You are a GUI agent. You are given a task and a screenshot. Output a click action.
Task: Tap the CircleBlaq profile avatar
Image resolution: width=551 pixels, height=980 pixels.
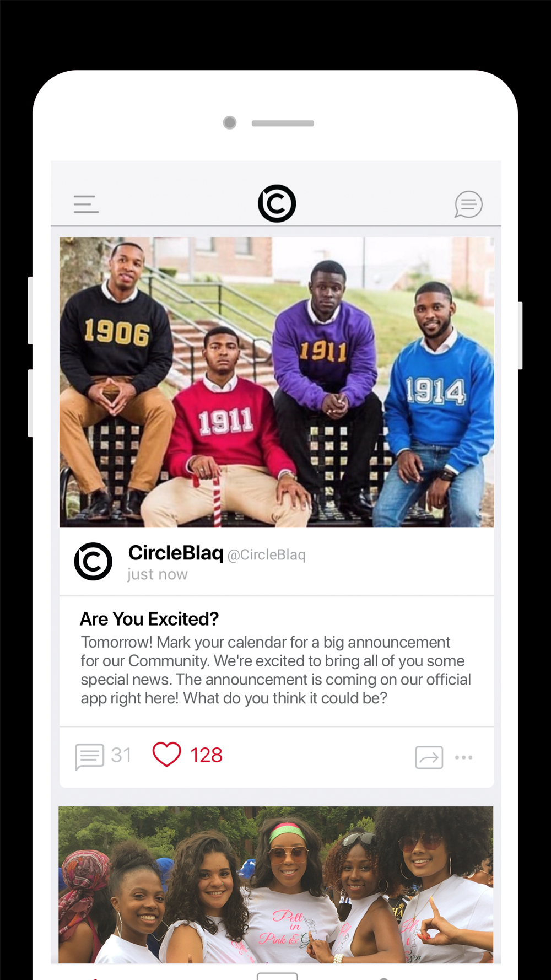coord(93,562)
